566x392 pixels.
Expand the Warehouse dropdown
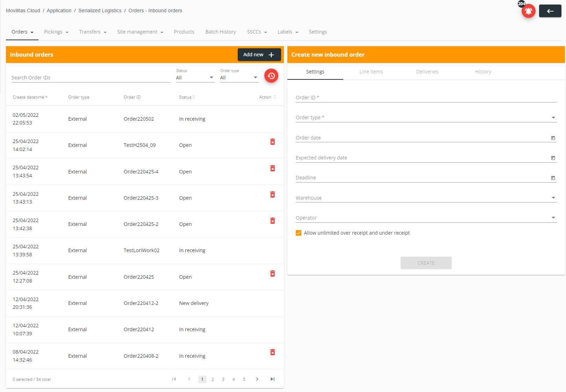click(553, 198)
